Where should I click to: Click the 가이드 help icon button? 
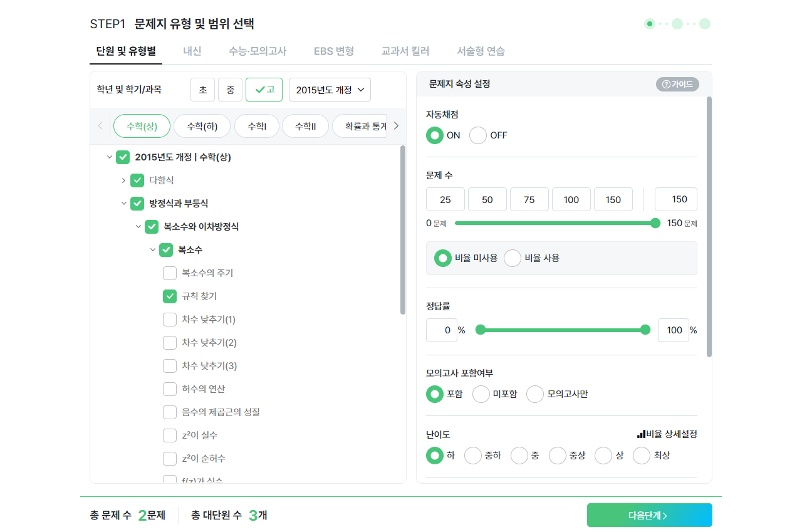coord(677,84)
